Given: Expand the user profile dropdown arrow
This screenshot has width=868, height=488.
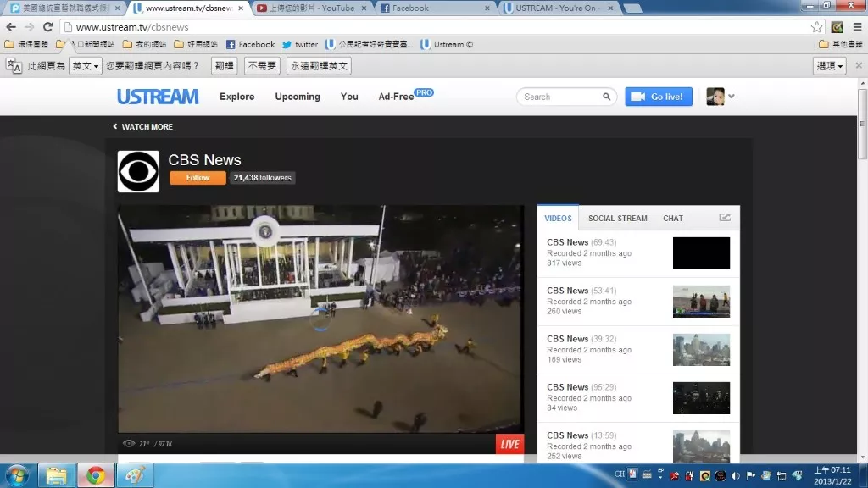Looking at the screenshot, I should coord(732,97).
